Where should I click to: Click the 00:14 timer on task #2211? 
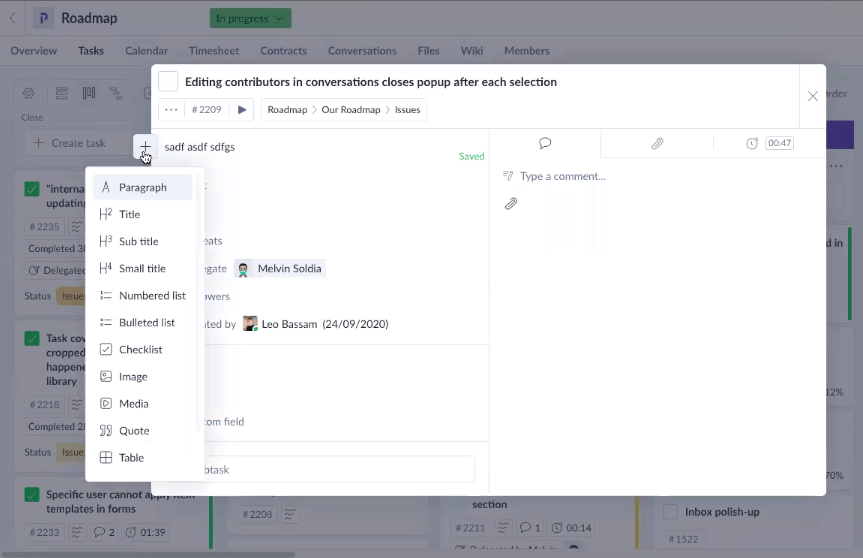point(571,528)
